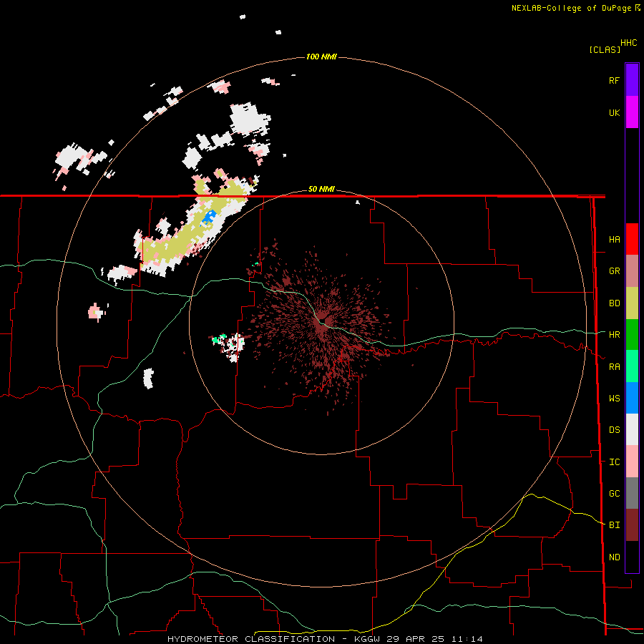Image resolution: width=644 pixels, height=644 pixels.
Task: Click the BD yellow-olive legend swatch
Action: [632, 303]
